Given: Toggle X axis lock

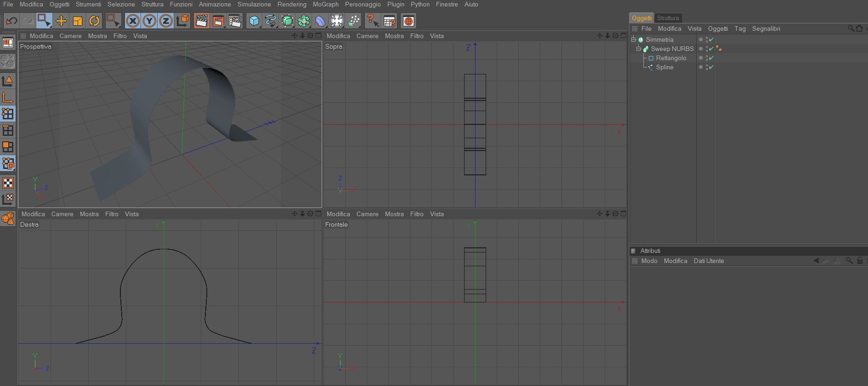Looking at the screenshot, I should [133, 21].
